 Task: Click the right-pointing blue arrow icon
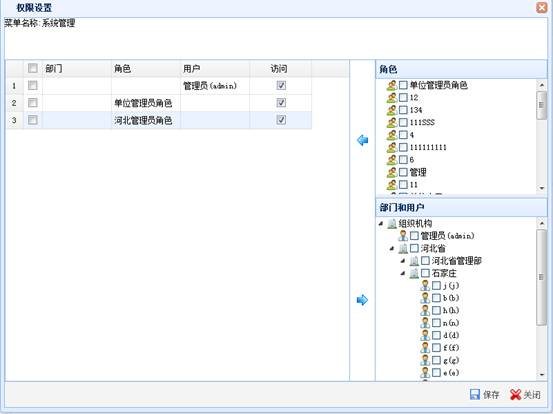(x=362, y=300)
